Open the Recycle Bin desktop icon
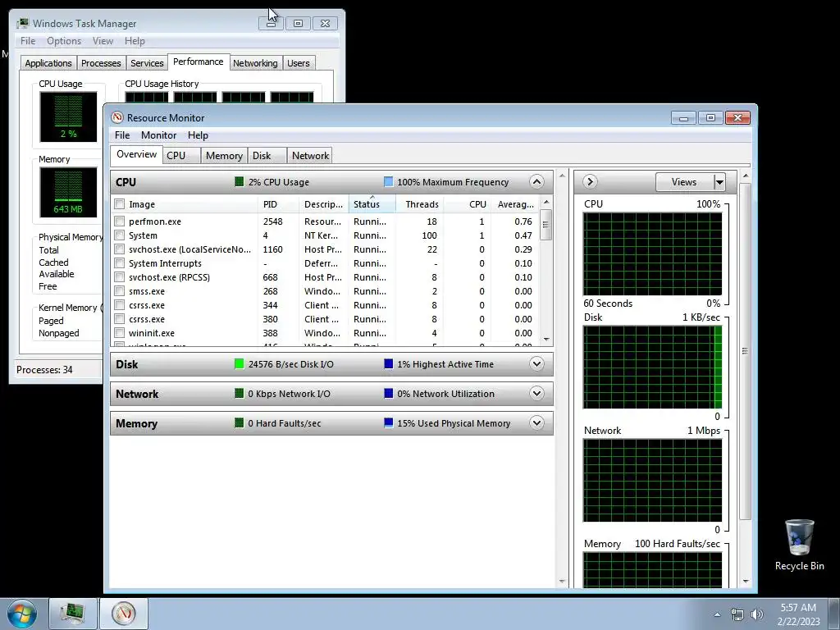The height and width of the screenshot is (630, 840). 799,545
